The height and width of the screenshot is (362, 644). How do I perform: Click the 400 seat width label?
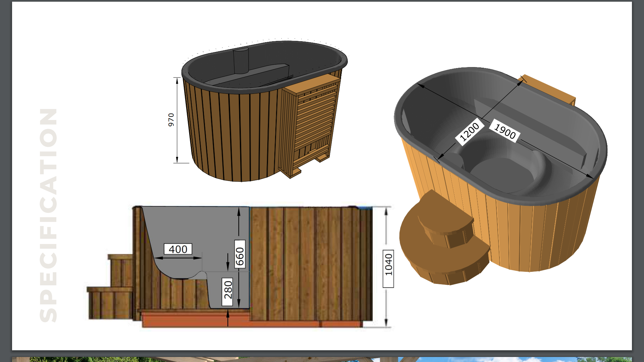pyautogui.click(x=178, y=249)
